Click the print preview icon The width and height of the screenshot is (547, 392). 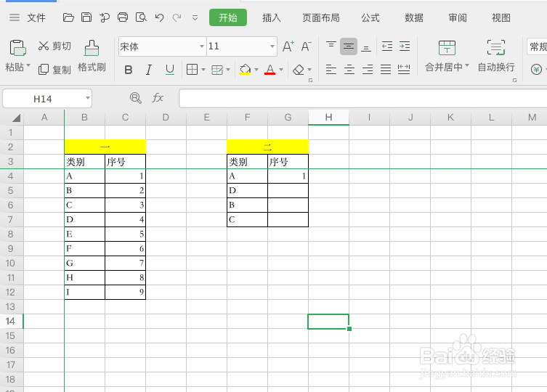point(141,17)
